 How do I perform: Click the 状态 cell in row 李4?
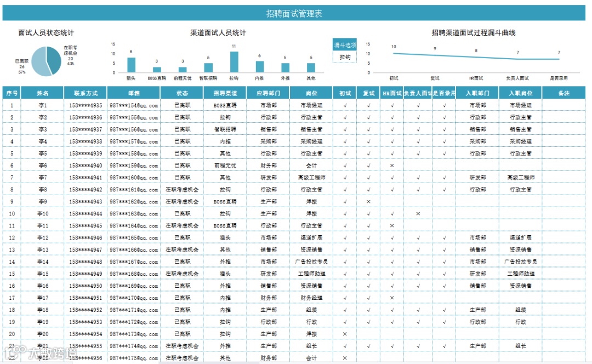pyautogui.click(x=182, y=141)
